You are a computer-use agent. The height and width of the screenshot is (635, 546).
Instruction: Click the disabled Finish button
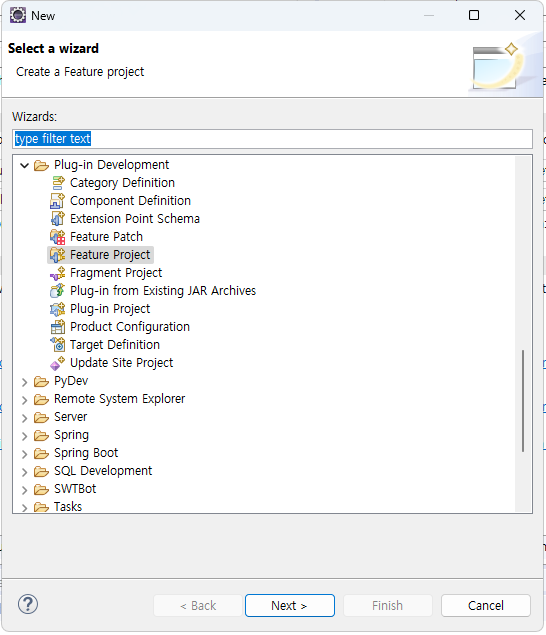388,605
